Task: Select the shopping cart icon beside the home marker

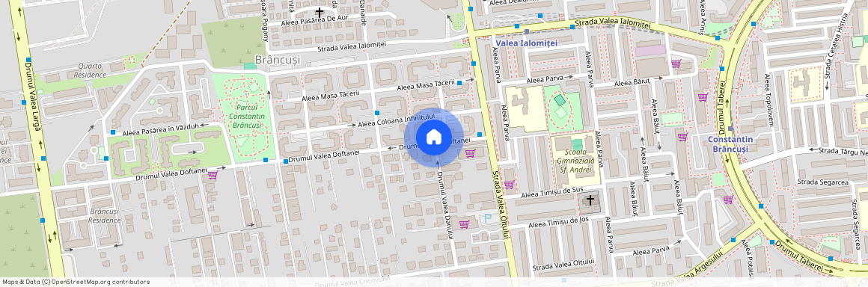Action: coord(470,153)
